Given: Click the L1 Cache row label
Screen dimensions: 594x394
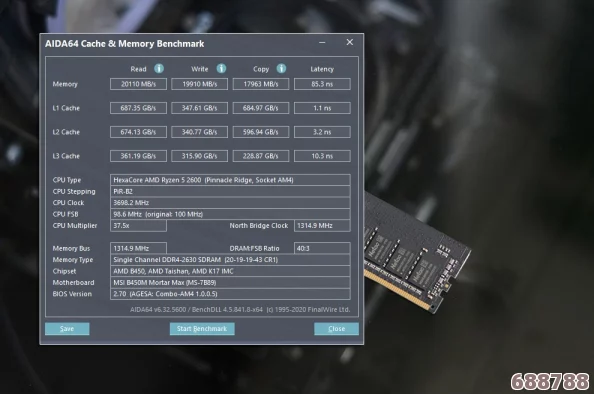Looking at the screenshot, I should pos(66,108).
